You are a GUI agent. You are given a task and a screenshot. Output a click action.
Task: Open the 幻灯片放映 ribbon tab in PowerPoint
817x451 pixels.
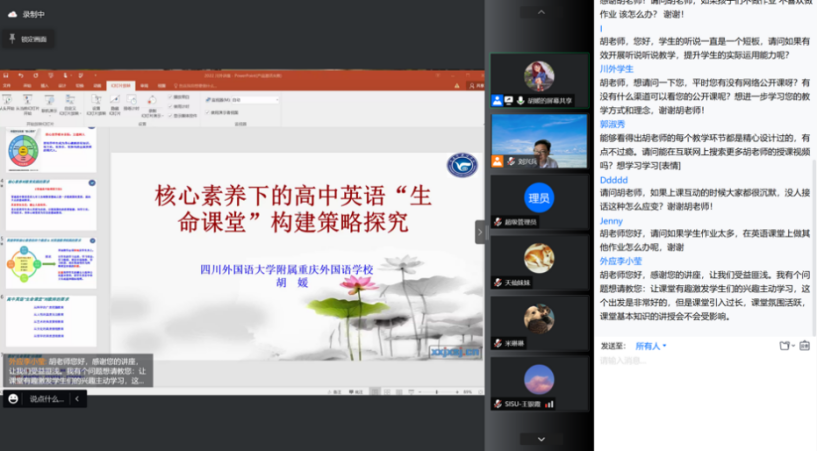[x=122, y=86]
